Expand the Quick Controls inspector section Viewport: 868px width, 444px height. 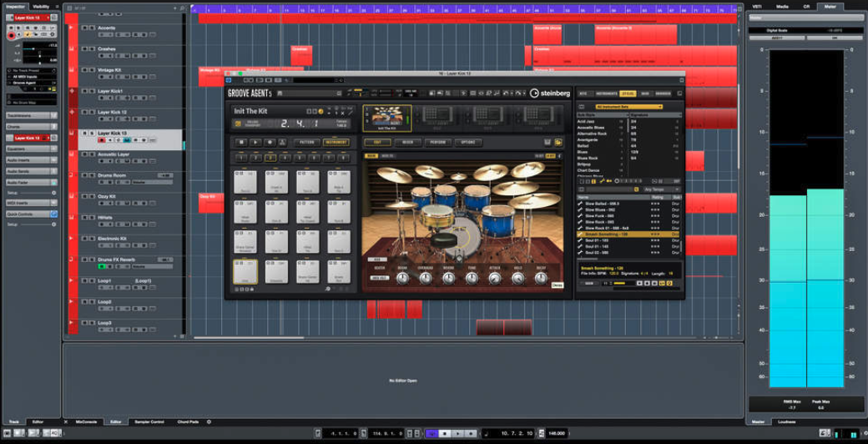[31, 214]
